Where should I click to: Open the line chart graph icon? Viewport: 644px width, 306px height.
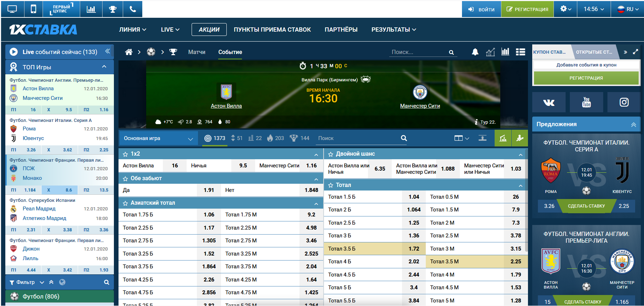pyautogui.click(x=490, y=52)
